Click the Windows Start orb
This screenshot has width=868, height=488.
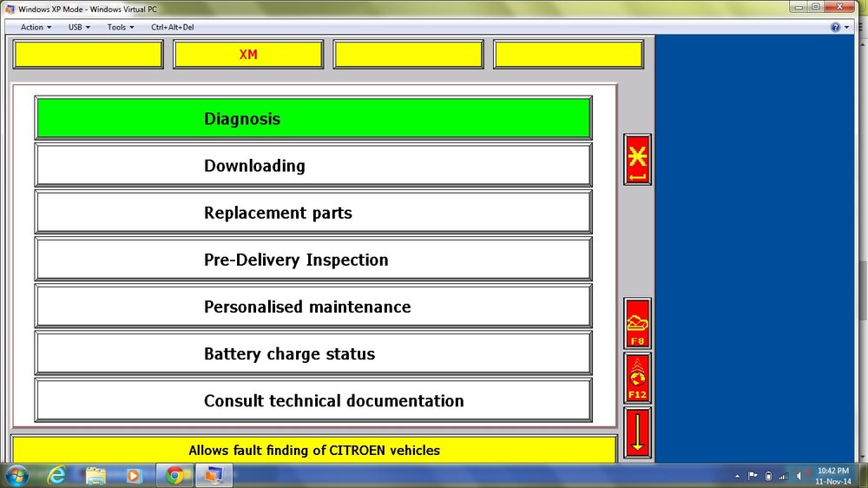coord(16,476)
